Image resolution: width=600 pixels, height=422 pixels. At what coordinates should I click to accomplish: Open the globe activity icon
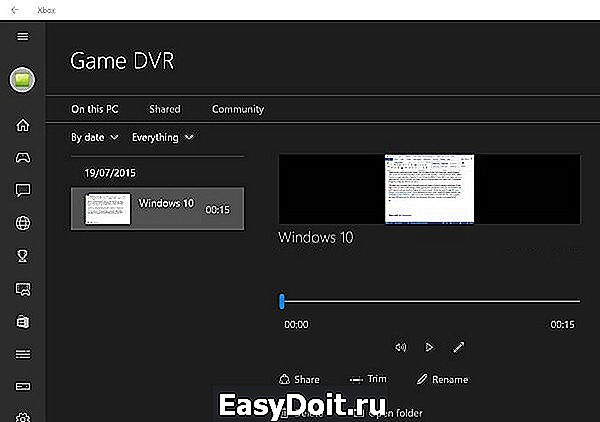(x=23, y=223)
